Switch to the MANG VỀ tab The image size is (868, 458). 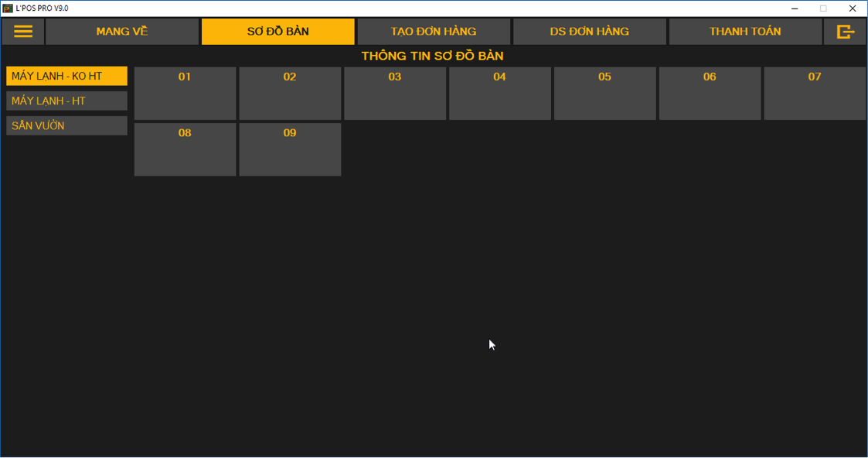coord(122,32)
